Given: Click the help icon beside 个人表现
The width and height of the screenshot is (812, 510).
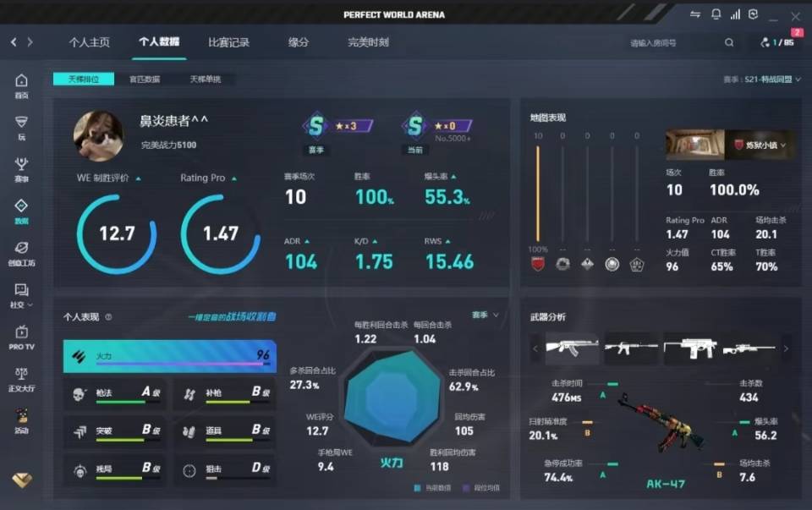Looking at the screenshot, I should 108,317.
